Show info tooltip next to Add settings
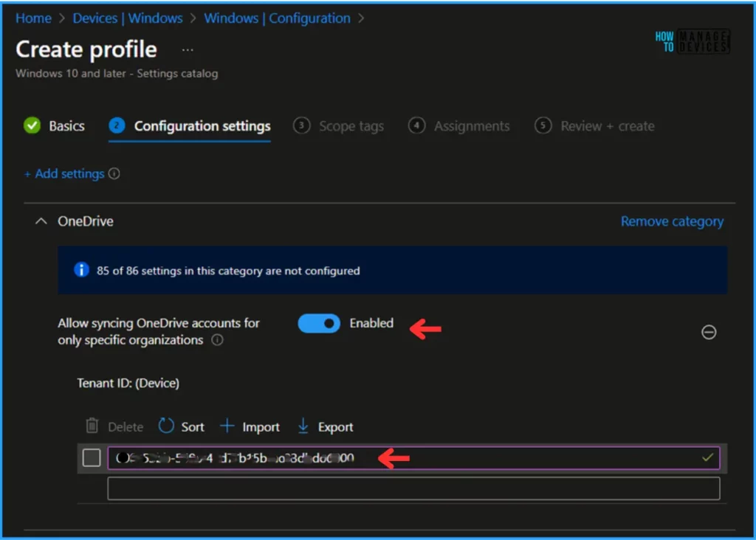This screenshot has width=756, height=540. point(114,173)
